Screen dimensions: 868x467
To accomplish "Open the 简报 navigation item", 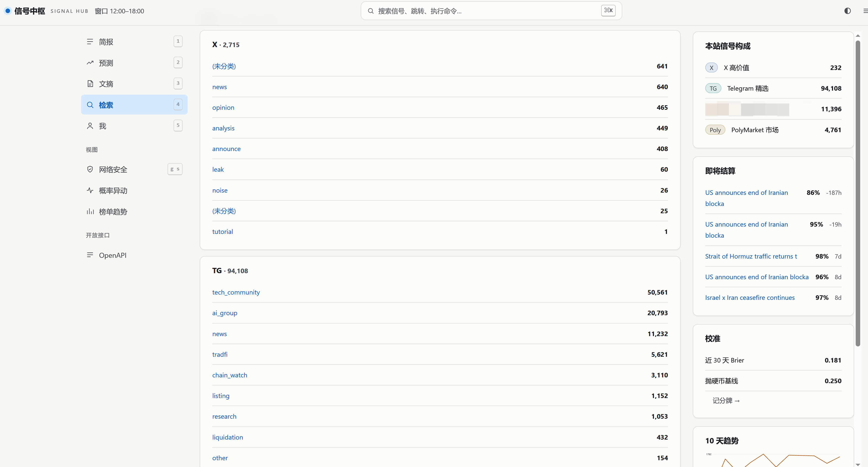I will coord(134,42).
